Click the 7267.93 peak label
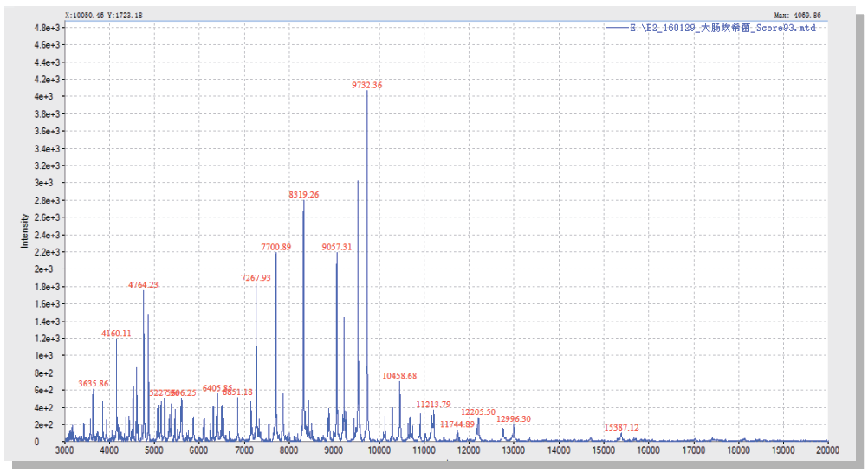The width and height of the screenshot is (868, 473). coord(256,277)
